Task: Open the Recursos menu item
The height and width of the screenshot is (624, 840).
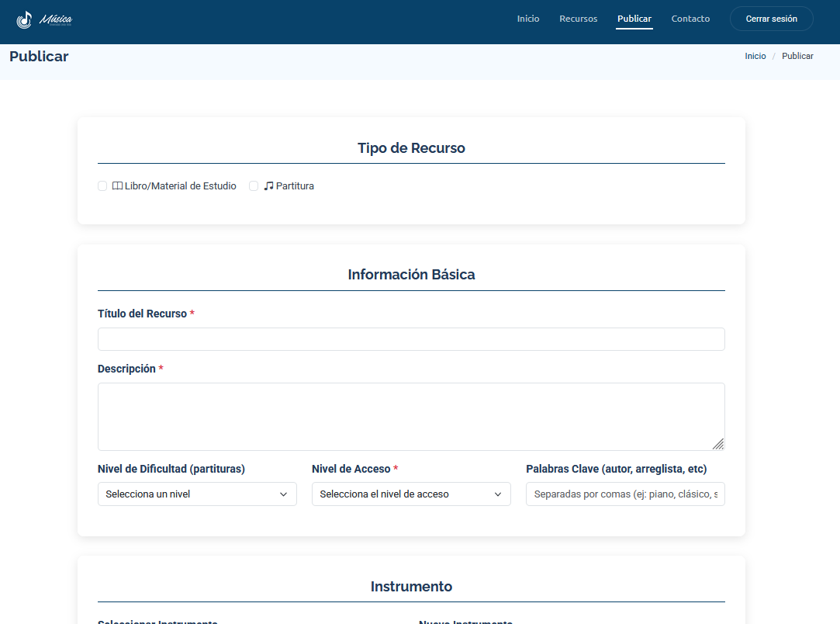Action: tap(579, 19)
